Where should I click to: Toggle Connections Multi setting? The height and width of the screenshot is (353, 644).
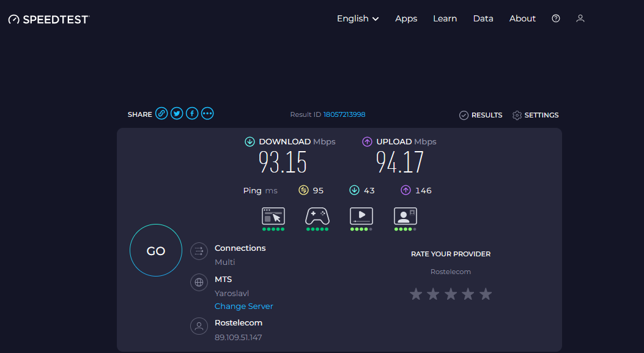point(224,262)
